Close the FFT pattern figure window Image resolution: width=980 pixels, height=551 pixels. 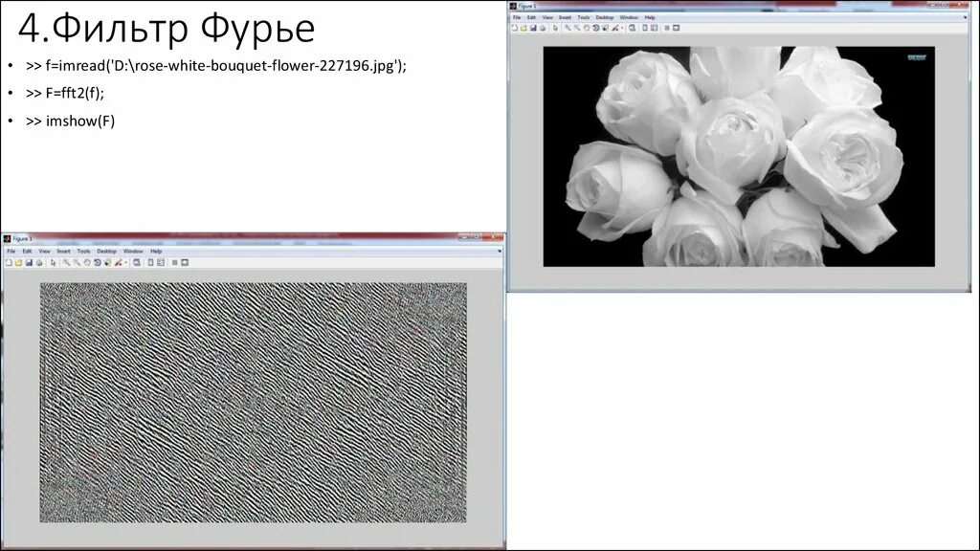[x=494, y=237]
